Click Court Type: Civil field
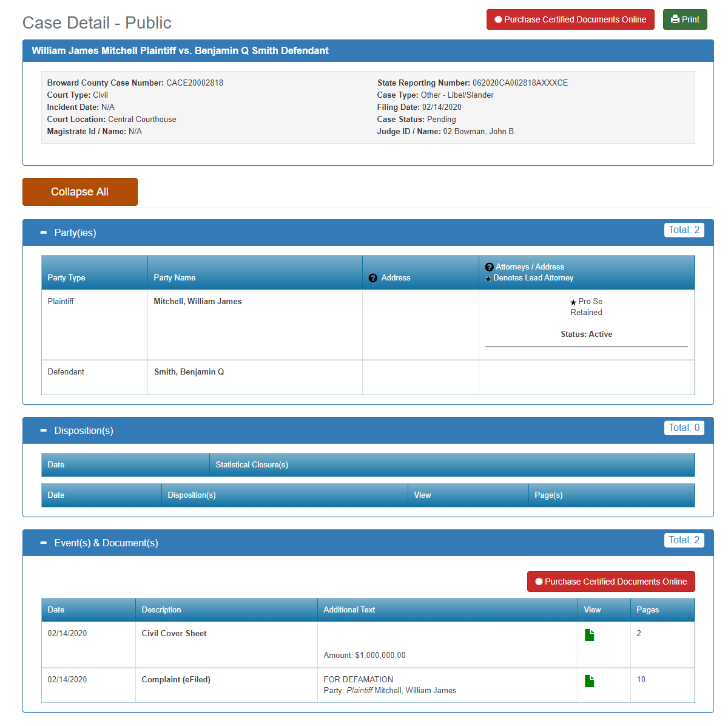The height and width of the screenshot is (726, 728). [78, 95]
